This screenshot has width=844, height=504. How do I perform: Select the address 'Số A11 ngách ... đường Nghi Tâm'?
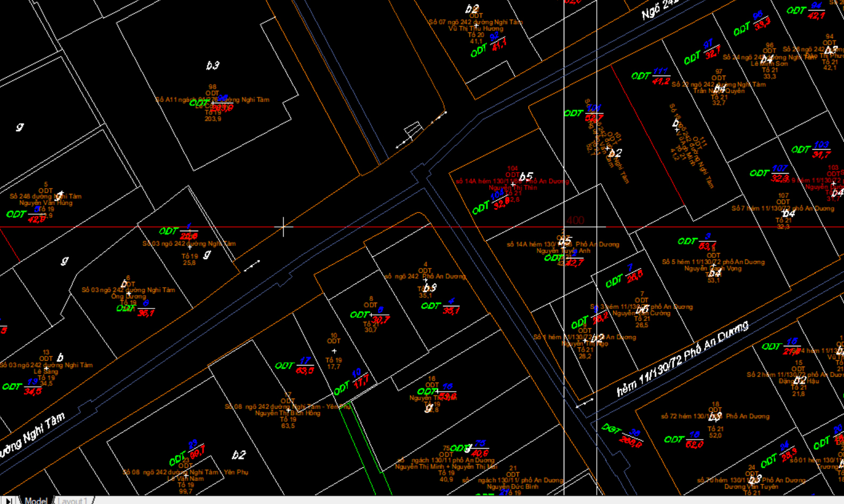[212, 100]
